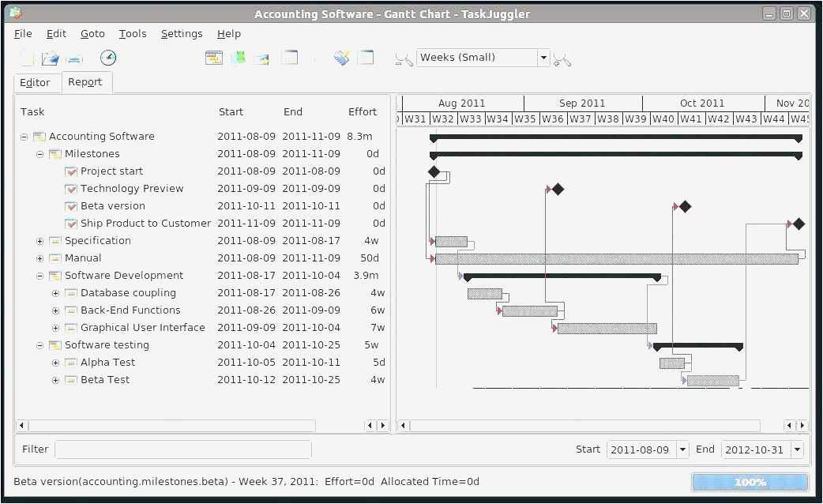Click the Ship Product to Customer diamond
Image resolution: width=823 pixels, height=504 pixels.
pyautogui.click(x=799, y=224)
